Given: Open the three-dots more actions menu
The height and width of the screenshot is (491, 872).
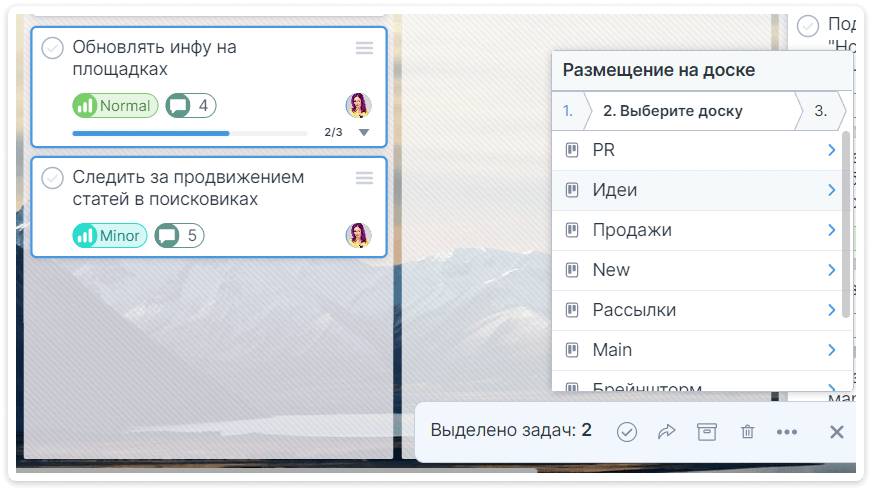Looking at the screenshot, I should coord(787,432).
